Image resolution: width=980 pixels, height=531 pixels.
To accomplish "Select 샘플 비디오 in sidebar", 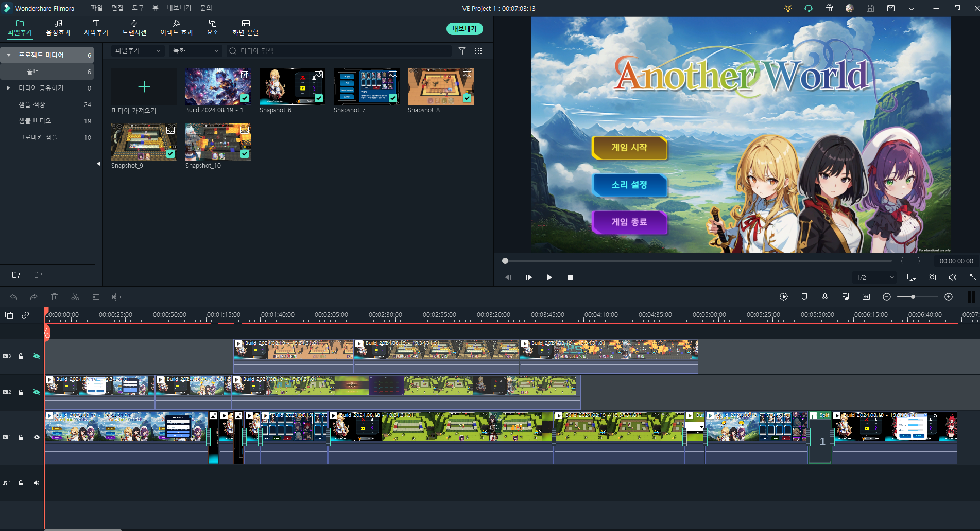I will point(47,121).
